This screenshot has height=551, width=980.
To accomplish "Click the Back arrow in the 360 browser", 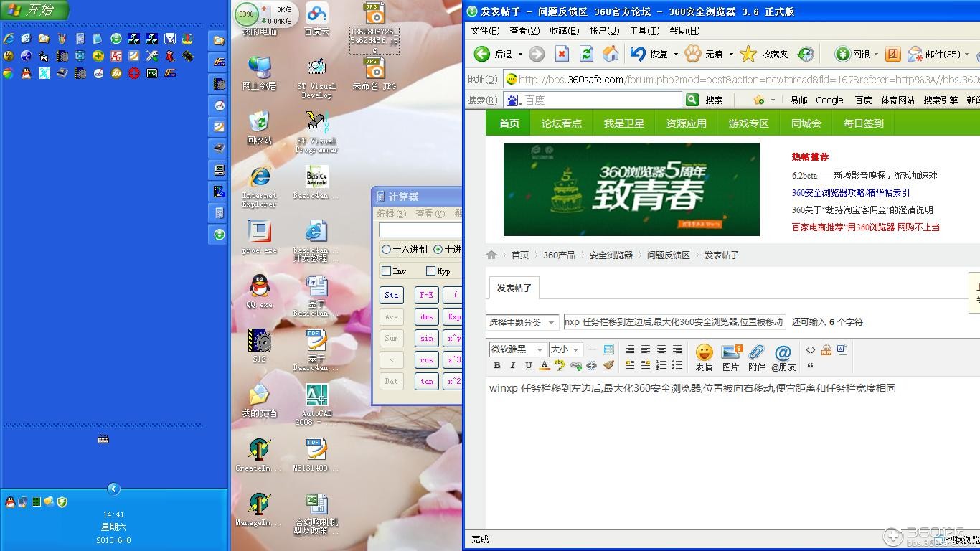I will [482, 54].
